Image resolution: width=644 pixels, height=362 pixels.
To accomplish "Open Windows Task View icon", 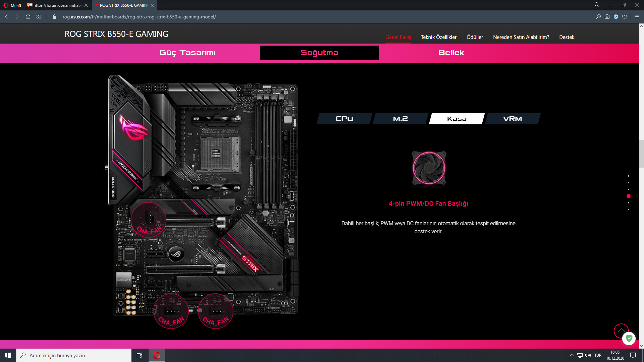I will point(140,355).
